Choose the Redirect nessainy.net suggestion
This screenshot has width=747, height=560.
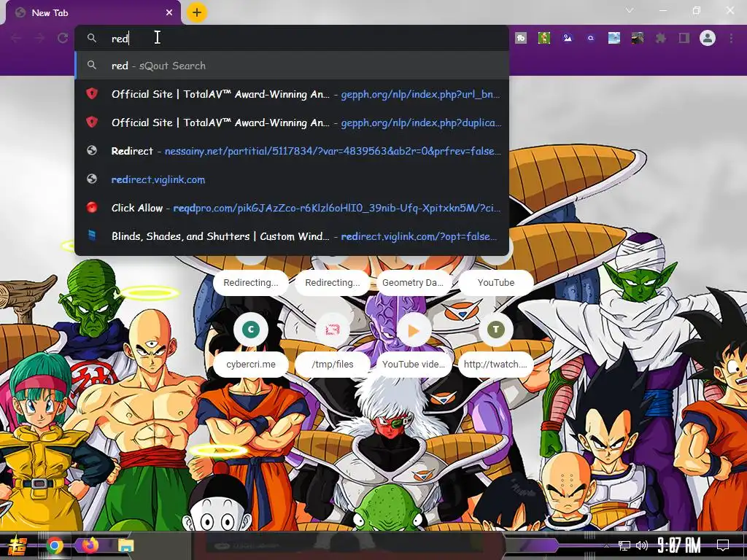pyautogui.click(x=292, y=151)
